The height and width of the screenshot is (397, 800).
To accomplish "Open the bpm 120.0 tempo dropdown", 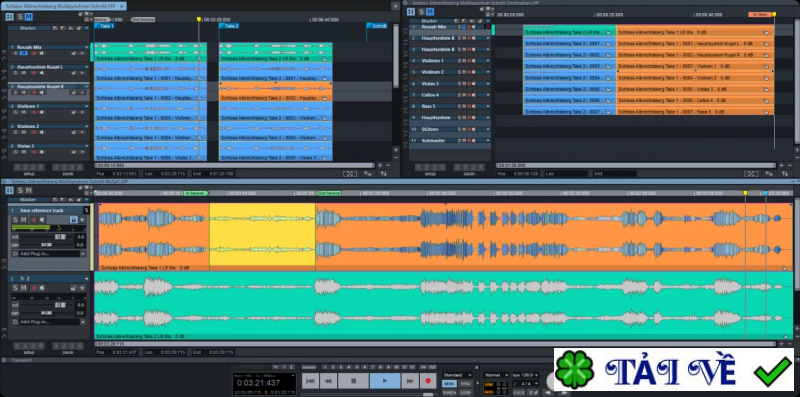I will [x=526, y=375].
